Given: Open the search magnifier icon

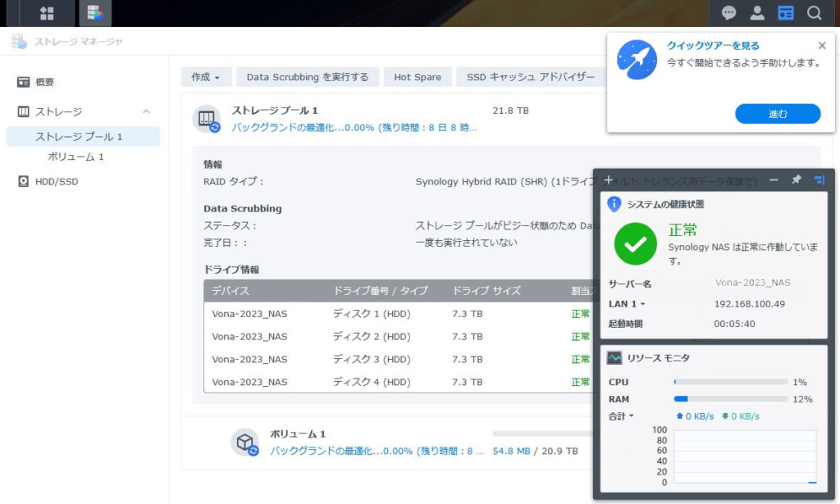Looking at the screenshot, I should tap(815, 13).
